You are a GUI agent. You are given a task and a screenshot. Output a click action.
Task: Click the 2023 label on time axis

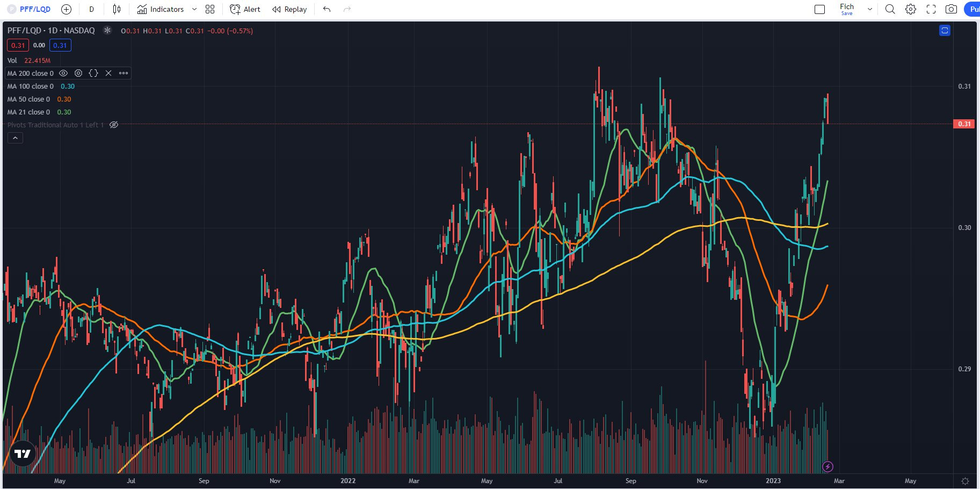(773, 481)
